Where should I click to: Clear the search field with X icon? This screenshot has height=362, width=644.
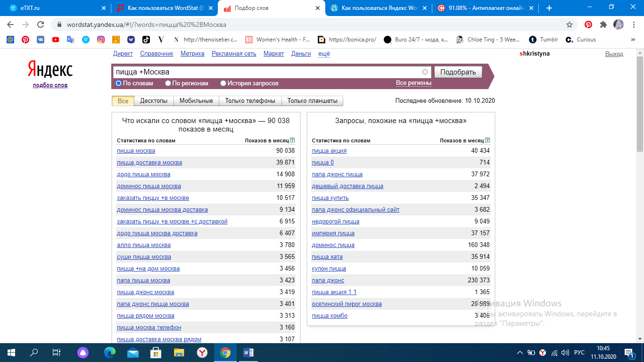tap(425, 72)
